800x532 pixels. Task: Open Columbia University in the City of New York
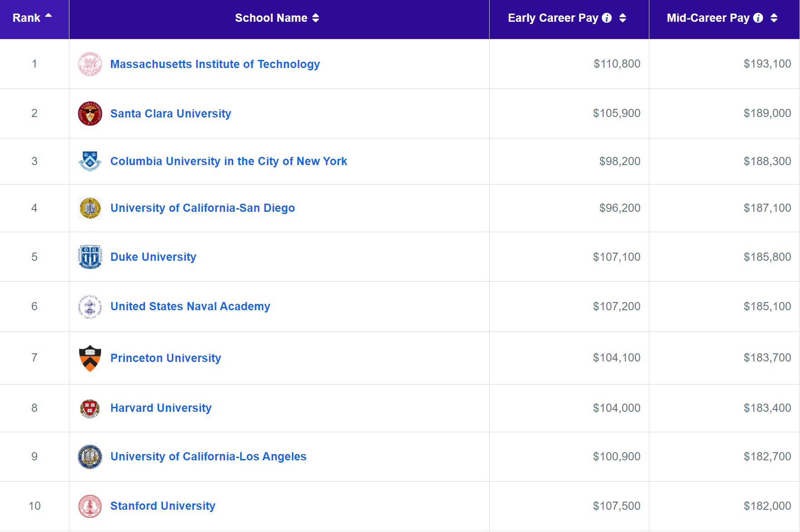(x=229, y=161)
